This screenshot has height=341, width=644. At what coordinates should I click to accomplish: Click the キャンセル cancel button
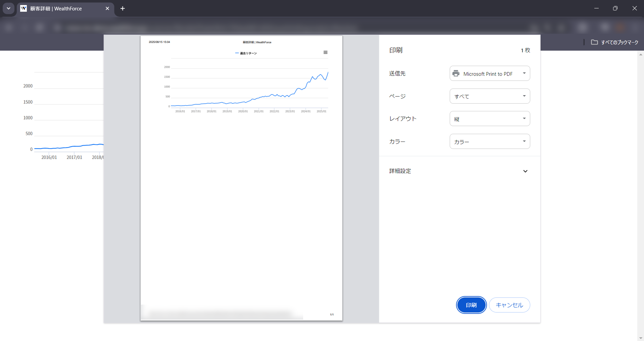coord(509,305)
